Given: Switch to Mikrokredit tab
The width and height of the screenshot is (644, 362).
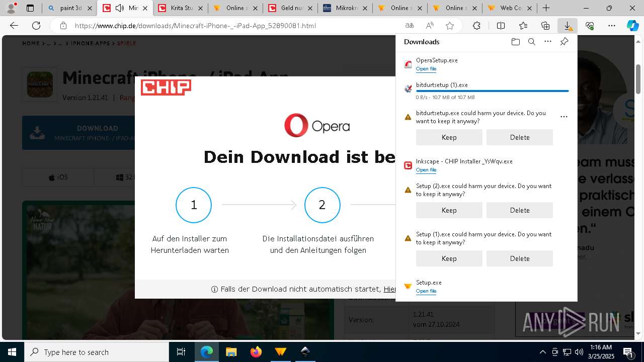Looking at the screenshot, I should 345,8.
